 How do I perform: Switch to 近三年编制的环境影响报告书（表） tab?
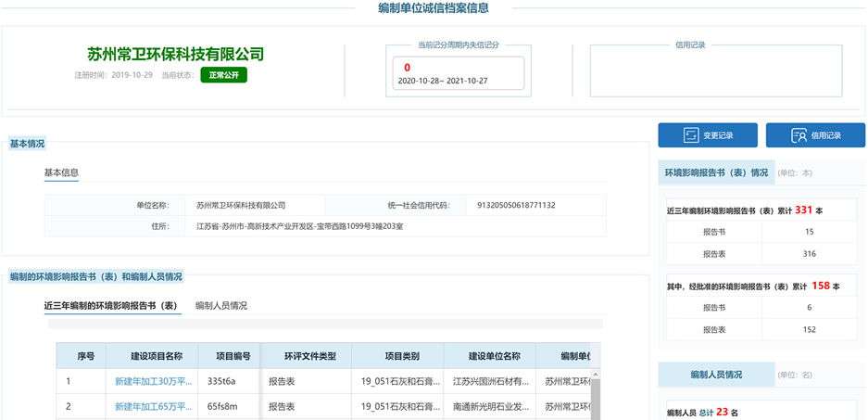click(x=113, y=306)
